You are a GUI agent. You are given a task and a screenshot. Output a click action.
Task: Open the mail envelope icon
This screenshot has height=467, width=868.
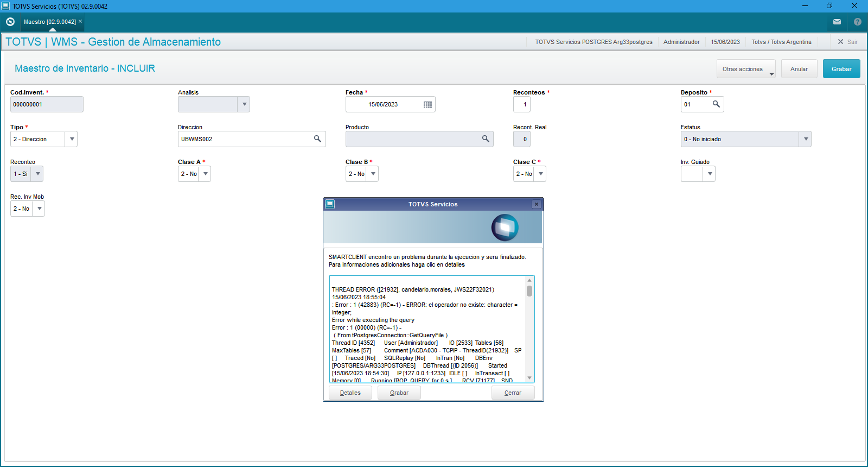tap(837, 22)
